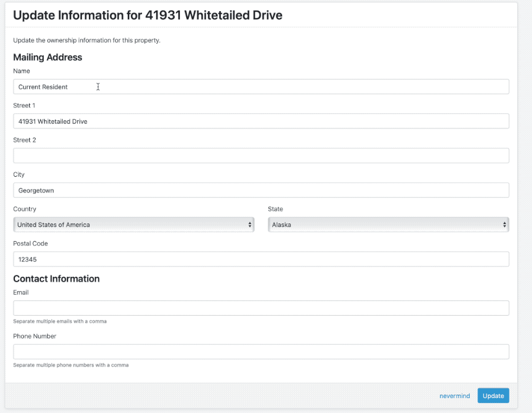Select the empty Street 2 field
The height and width of the screenshot is (413, 532).
pyautogui.click(x=261, y=156)
